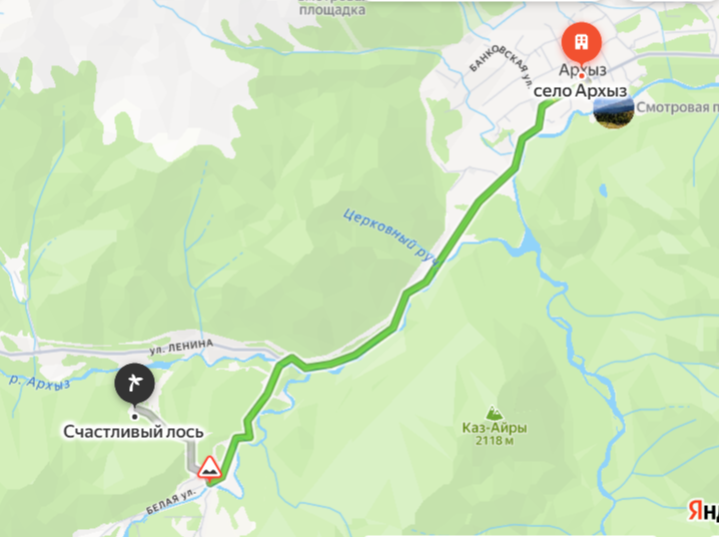Click the road hazard warning triangle sign
Viewport: 719px width, 537px height.
210,468
